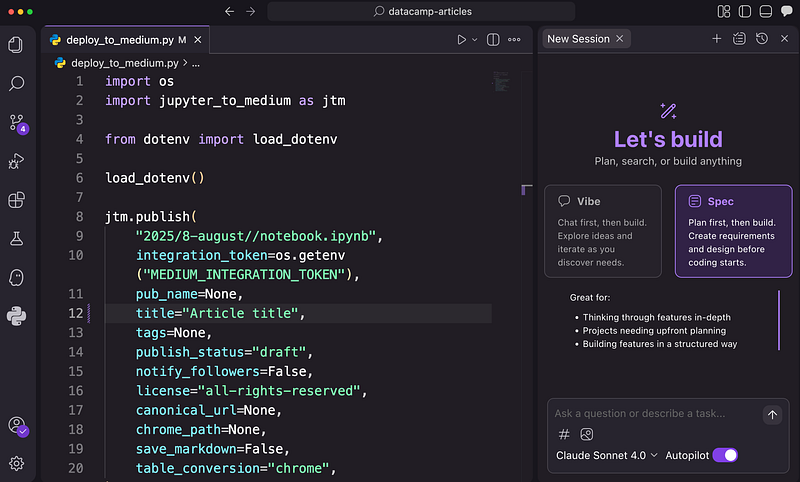Open the Kiro ghost panel

tap(16, 277)
